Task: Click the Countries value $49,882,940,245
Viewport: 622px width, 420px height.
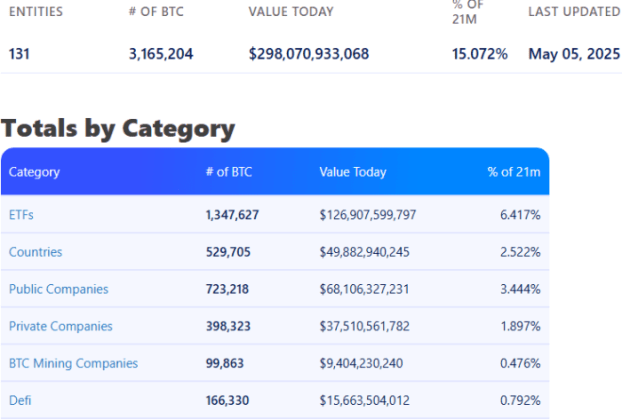Action: pyautogui.click(x=364, y=252)
